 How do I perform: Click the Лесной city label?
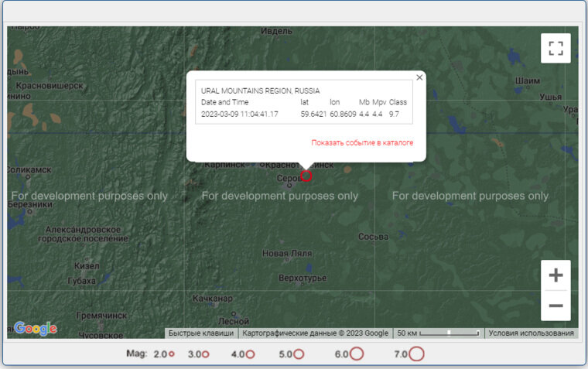233,321
